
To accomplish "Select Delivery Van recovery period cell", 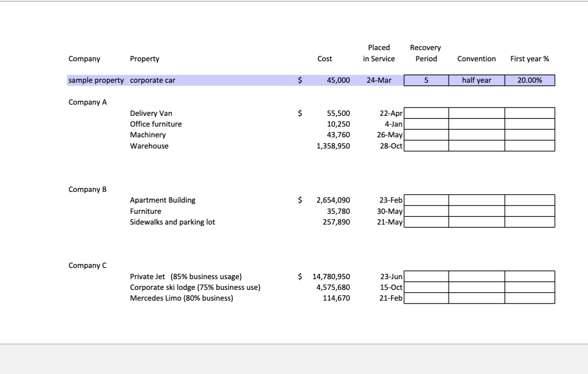I will click(426, 113).
